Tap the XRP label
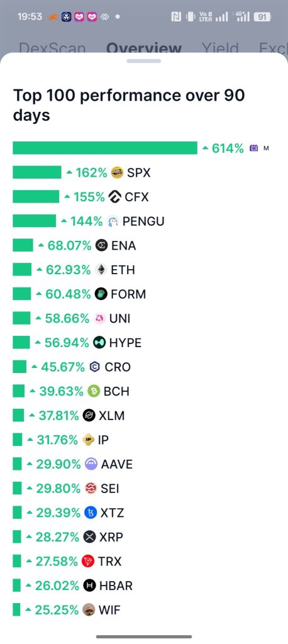The height and width of the screenshot is (644, 288). pyautogui.click(x=111, y=537)
